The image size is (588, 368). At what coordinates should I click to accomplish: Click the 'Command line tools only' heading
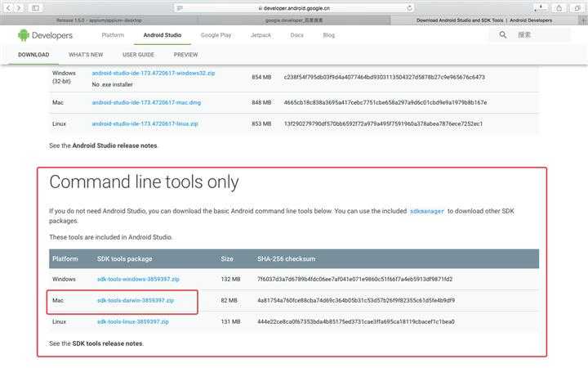(144, 182)
